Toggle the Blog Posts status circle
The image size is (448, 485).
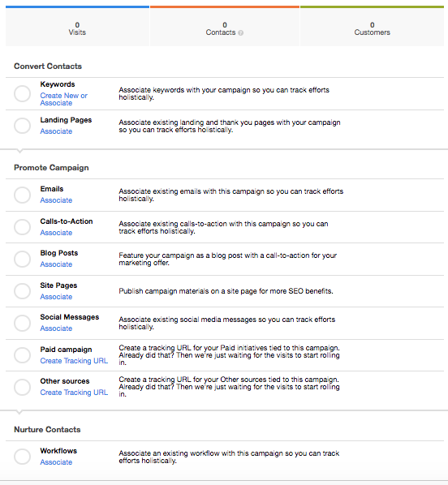(22, 259)
